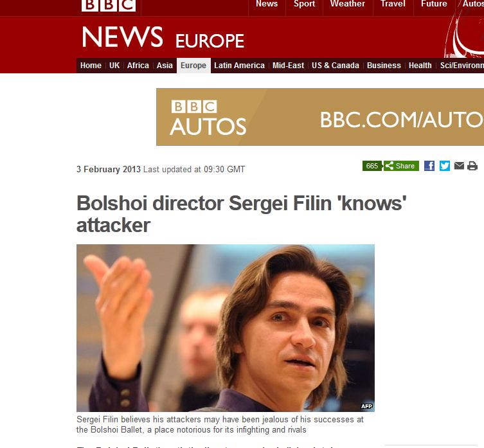Open the BBC Autos banner ad

click(x=320, y=117)
